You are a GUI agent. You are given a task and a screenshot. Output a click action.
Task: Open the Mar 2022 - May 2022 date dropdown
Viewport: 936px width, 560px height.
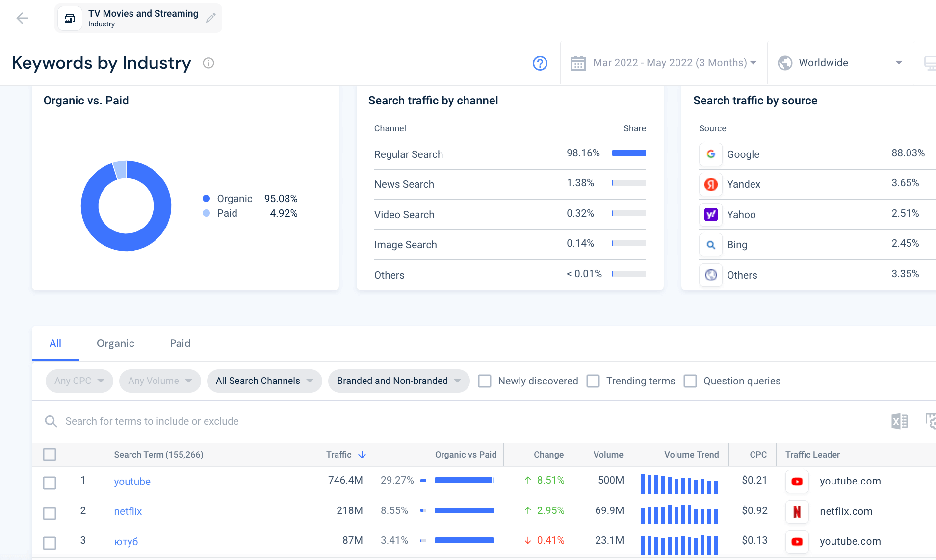[x=664, y=63]
